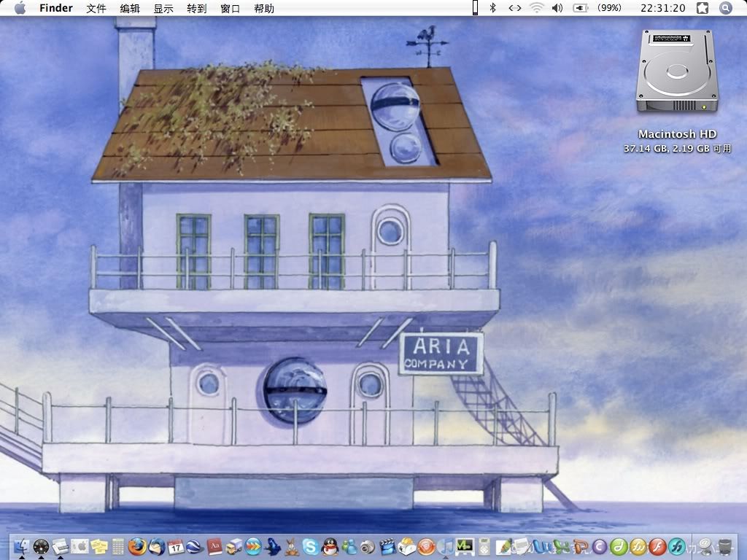Launch Skype from the Dock
747x560 pixels.
coord(311,547)
